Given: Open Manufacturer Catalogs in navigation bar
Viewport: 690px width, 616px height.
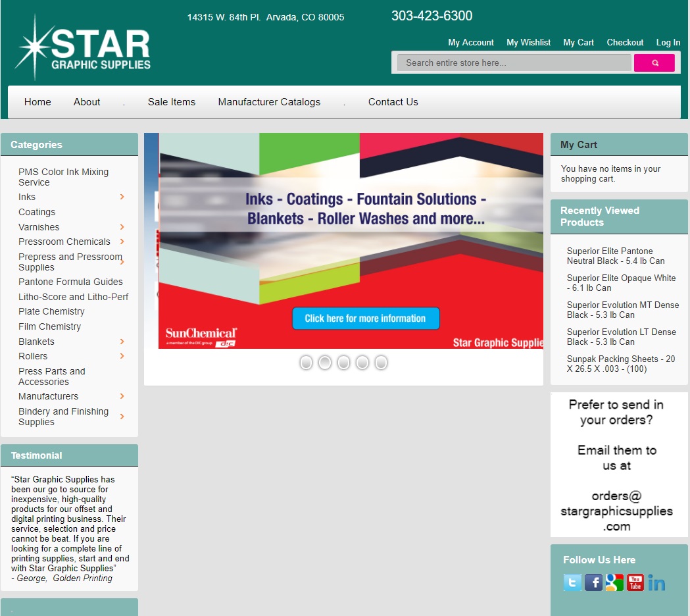Looking at the screenshot, I should 269,102.
